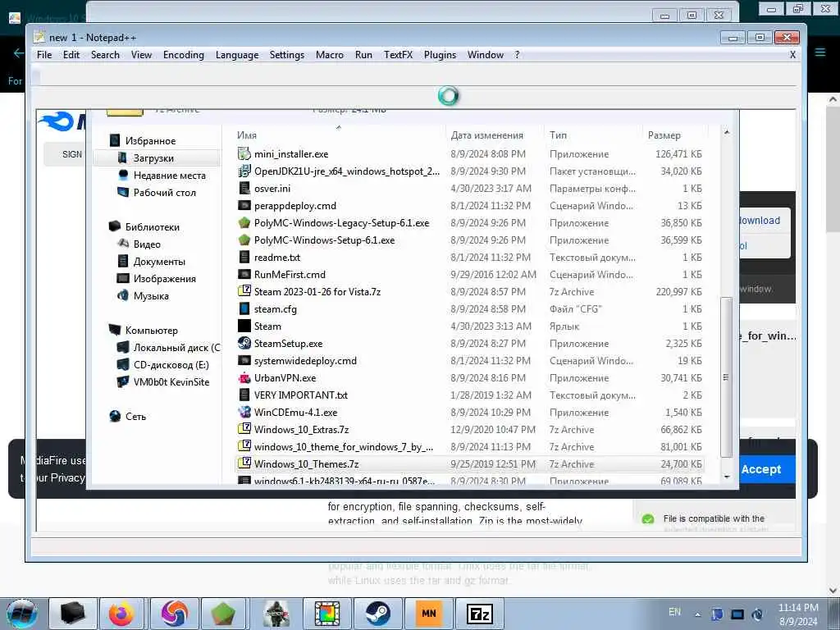This screenshot has height=630, width=840.
Task: Open Steam from the taskbar
Action: pyautogui.click(x=377, y=614)
